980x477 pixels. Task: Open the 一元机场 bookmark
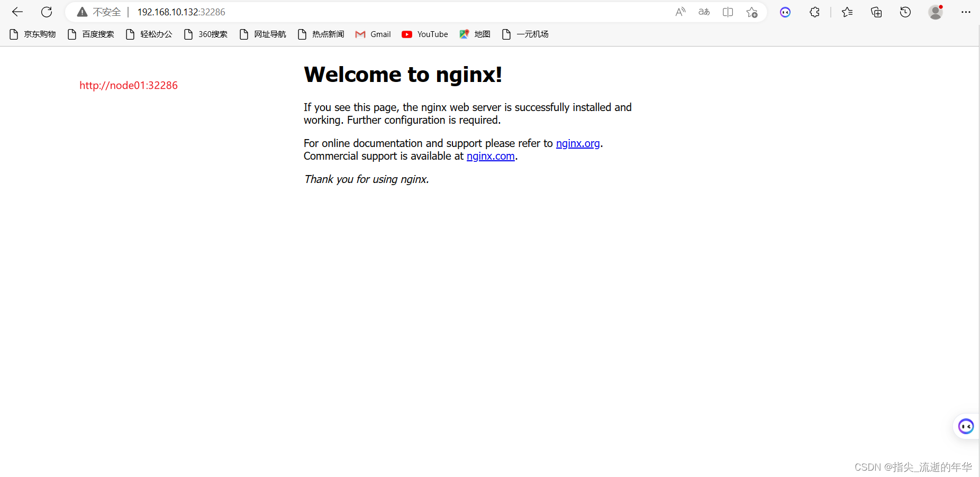pos(525,34)
